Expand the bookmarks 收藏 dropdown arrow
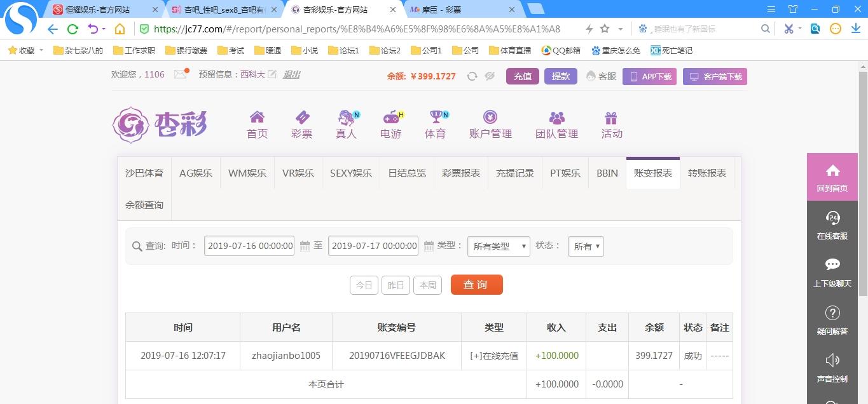 pos(41,50)
